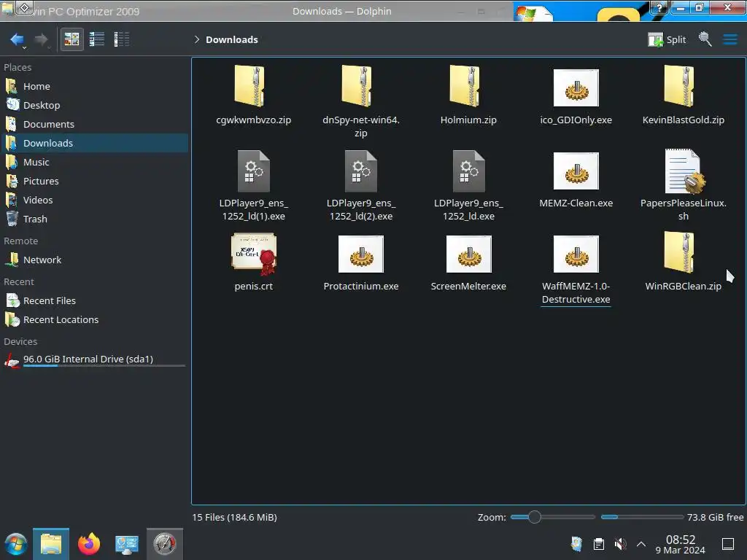Click the ScreenMelter.exe file name
The width and height of the screenshot is (747, 560).
tap(469, 286)
